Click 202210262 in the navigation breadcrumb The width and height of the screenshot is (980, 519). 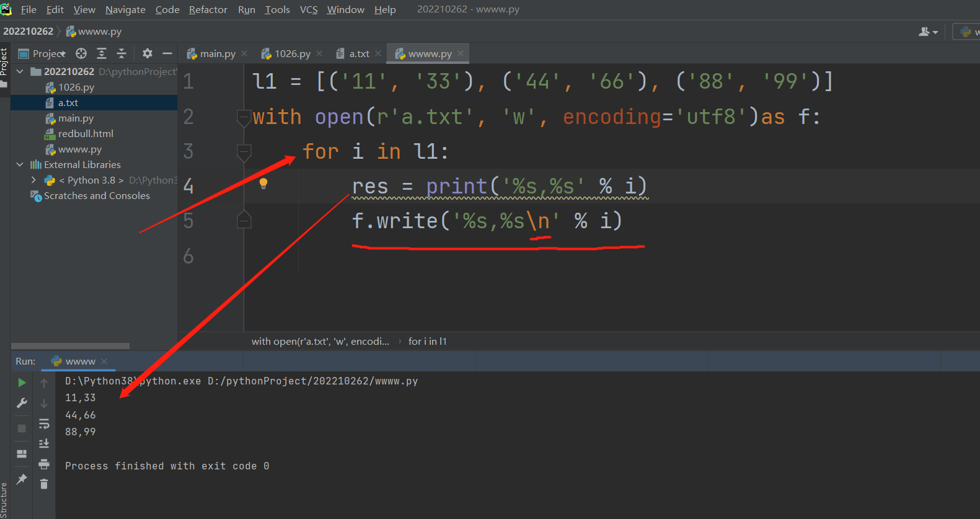(x=29, y=31)
